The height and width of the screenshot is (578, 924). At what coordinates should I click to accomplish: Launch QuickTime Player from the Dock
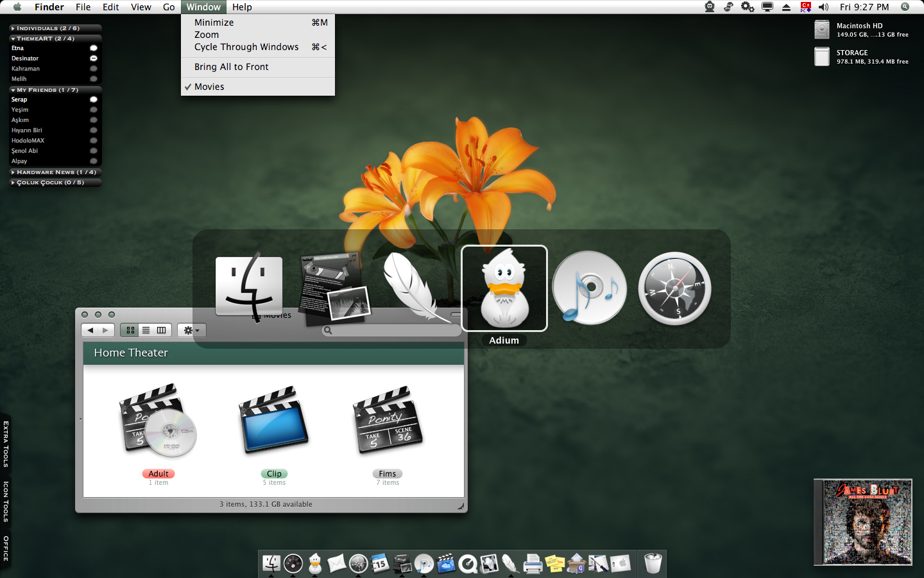click(x=468, y=563)
